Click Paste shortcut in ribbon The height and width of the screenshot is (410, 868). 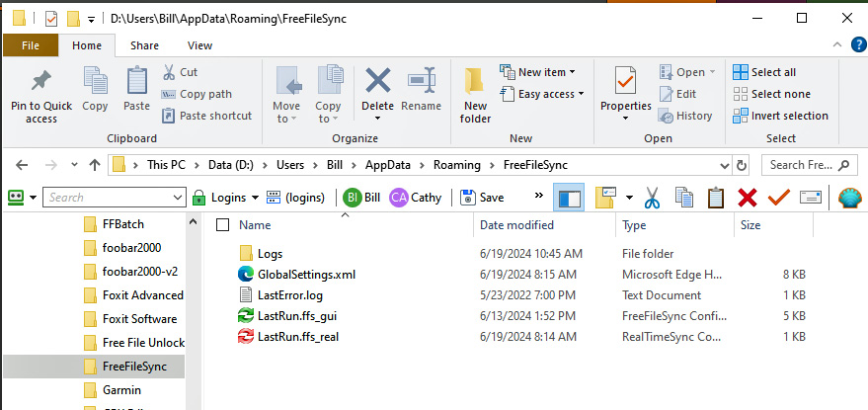click(x=206, y=116)
